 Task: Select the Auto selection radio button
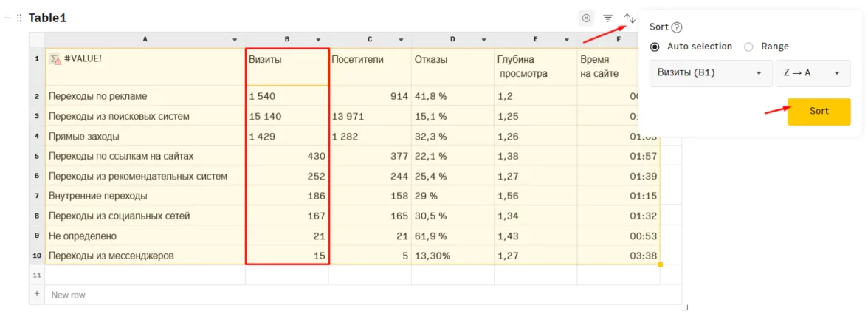coord(655,47)
